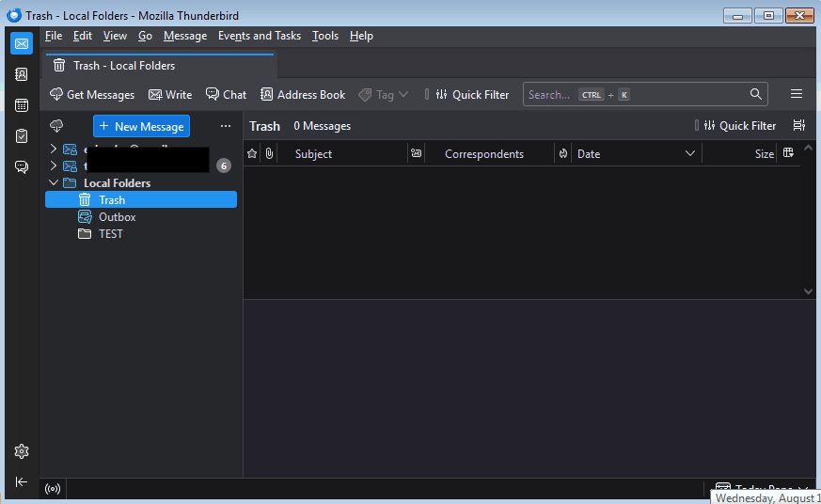Open the Calendar space icon
821x504 pixels.
pyautogui.click(x=22, y=105)
